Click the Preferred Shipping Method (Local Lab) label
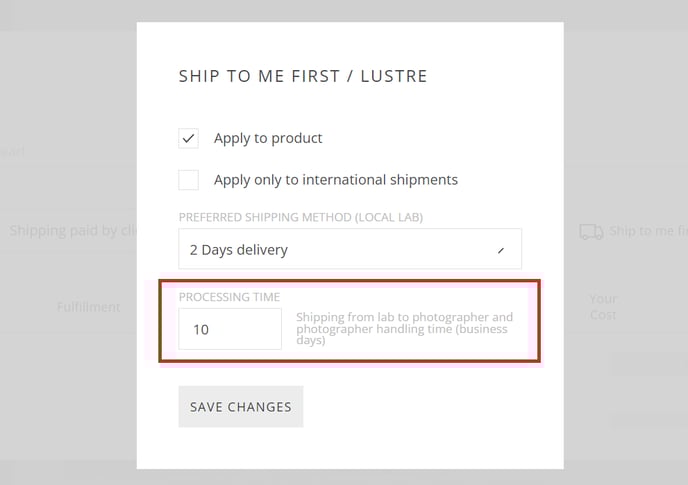 pos(301,217)
